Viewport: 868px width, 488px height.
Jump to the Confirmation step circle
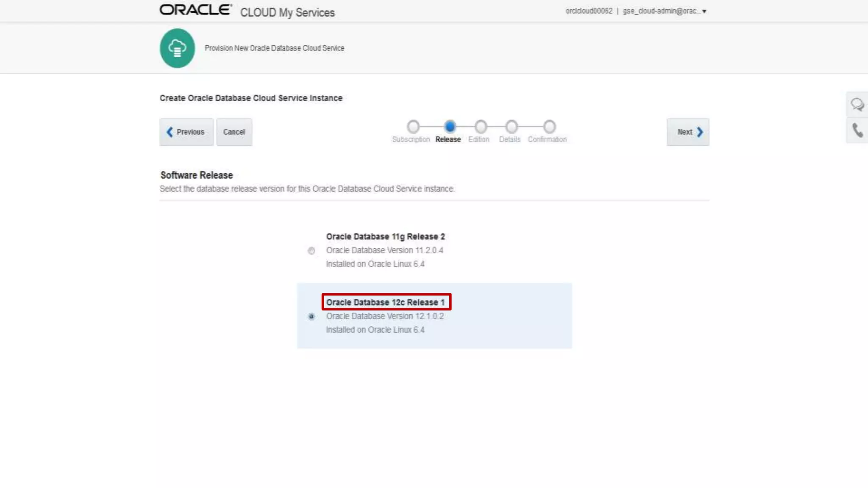coord(549,127)
